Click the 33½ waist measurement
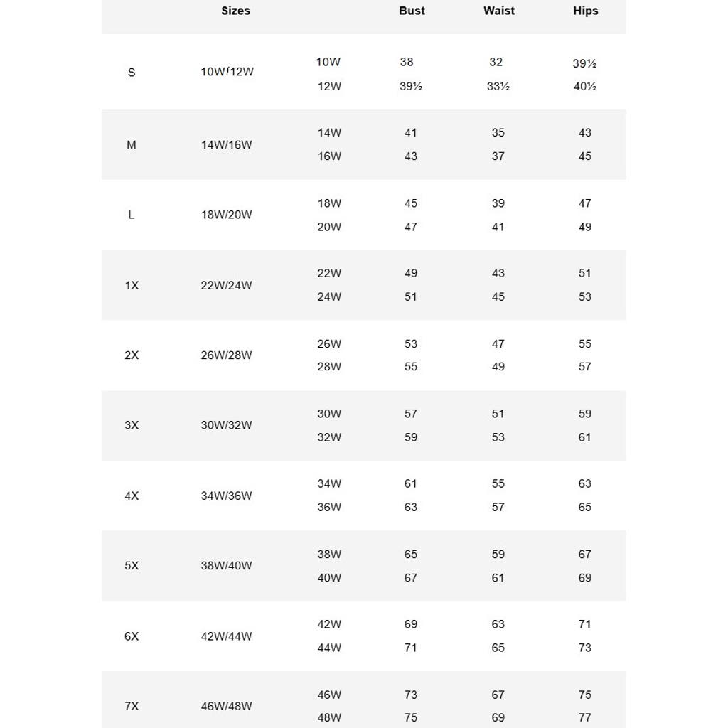This screenshot has height=728, width=728. 498,86
